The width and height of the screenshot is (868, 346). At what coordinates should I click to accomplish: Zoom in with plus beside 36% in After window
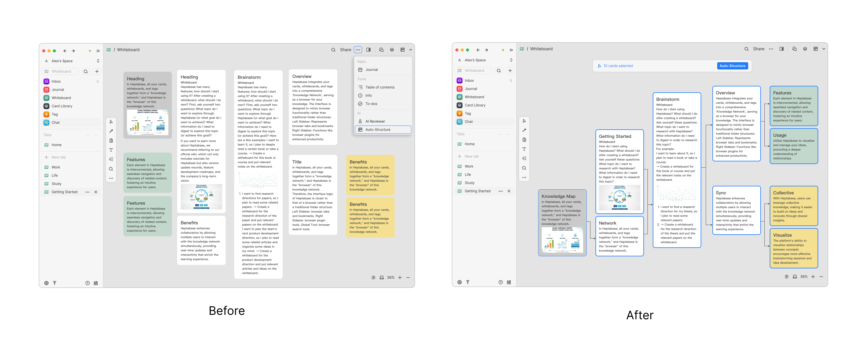(x=813, y=276)
